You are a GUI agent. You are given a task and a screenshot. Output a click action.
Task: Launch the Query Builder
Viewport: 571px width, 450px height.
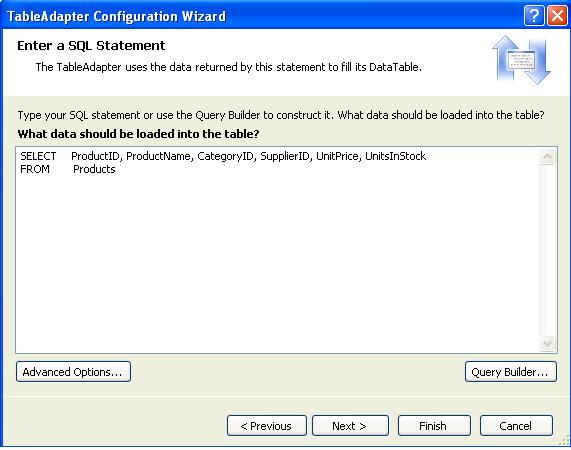coord(511,372)
